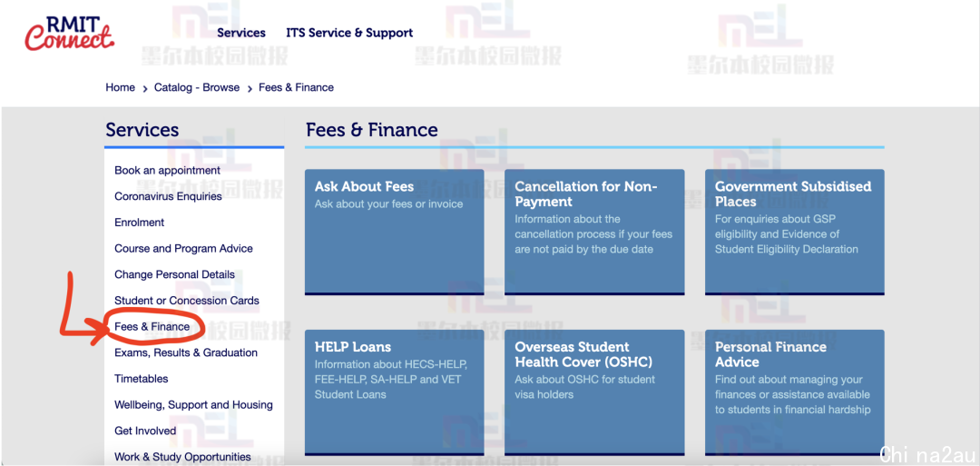This screenshot has width=980, height=466.
Task: Go to Home breadcrumb
Action: coord(120,87)
